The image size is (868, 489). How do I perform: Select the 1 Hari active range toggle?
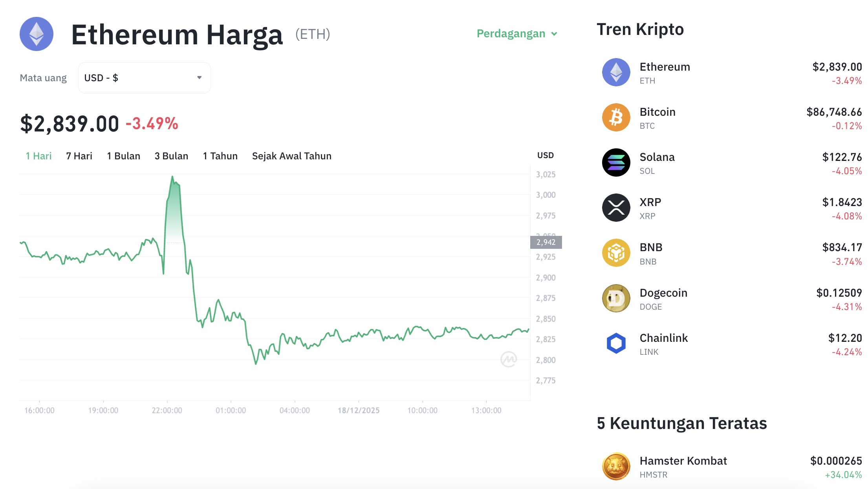pos(38,156)
